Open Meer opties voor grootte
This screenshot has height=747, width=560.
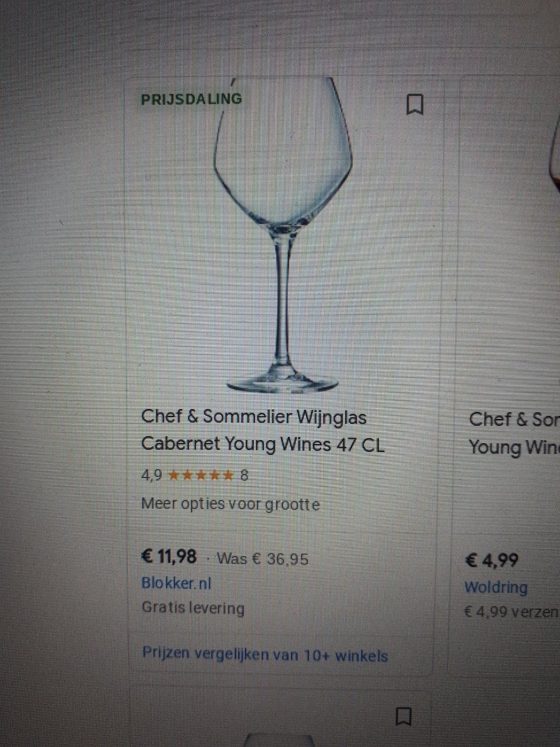point(230,504)
